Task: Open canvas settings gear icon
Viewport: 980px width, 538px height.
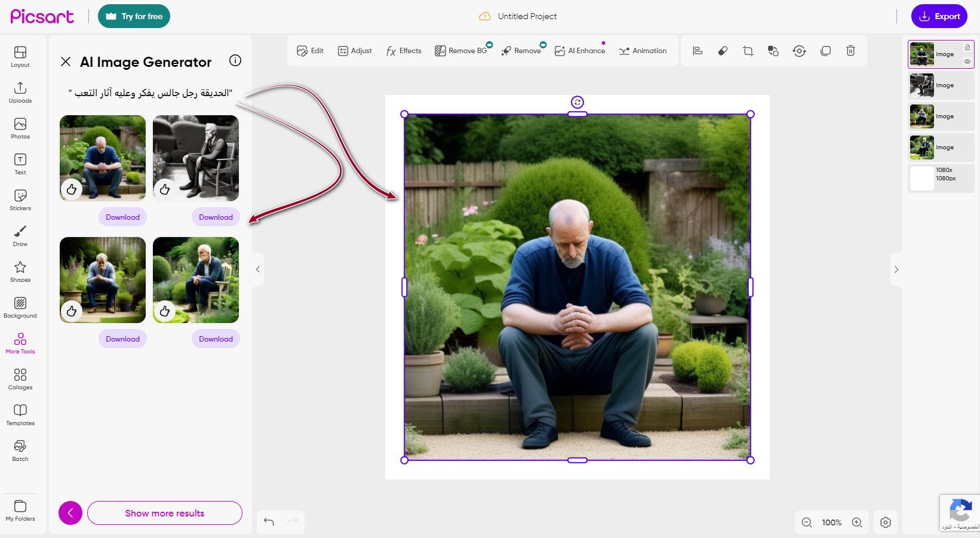Action: coord(886,522)
